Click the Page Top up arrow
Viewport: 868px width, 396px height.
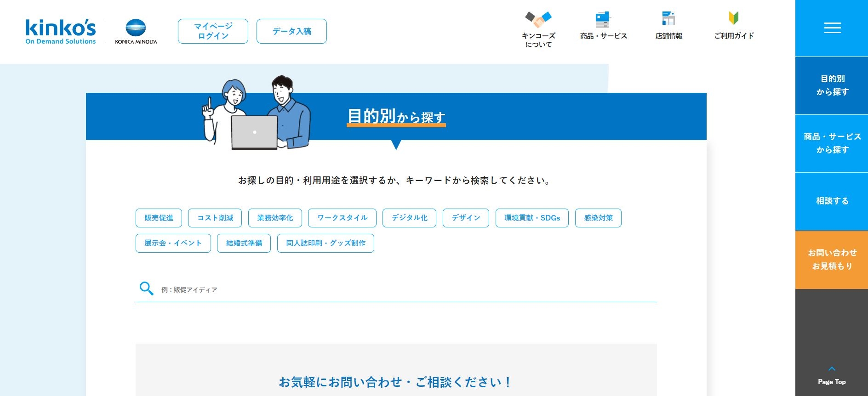coord(832,369)
